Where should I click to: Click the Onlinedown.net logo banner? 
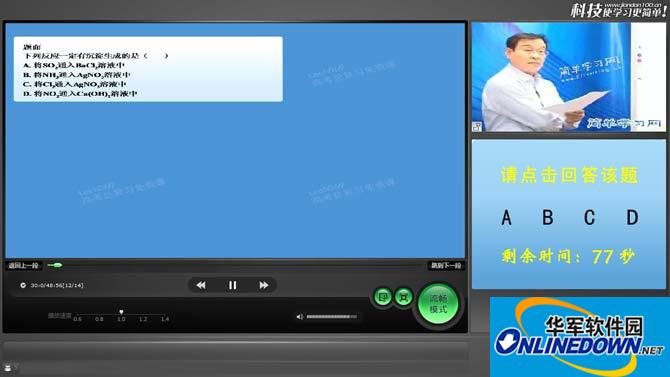[580, 337]
